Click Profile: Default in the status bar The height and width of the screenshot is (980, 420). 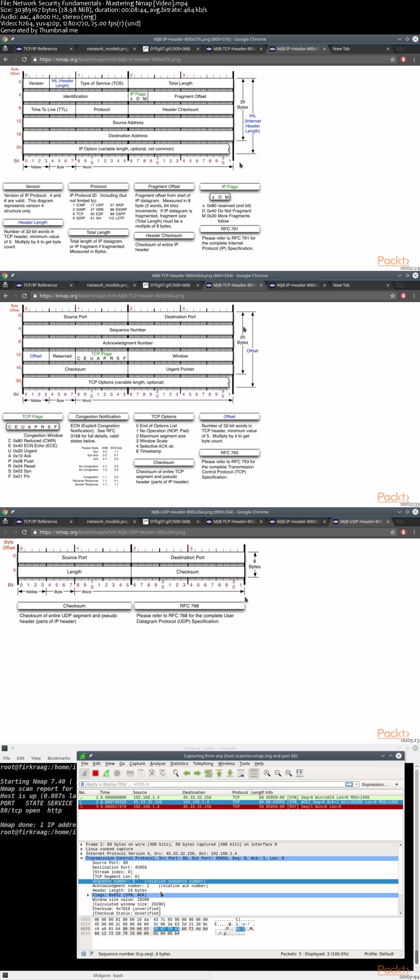379,954
